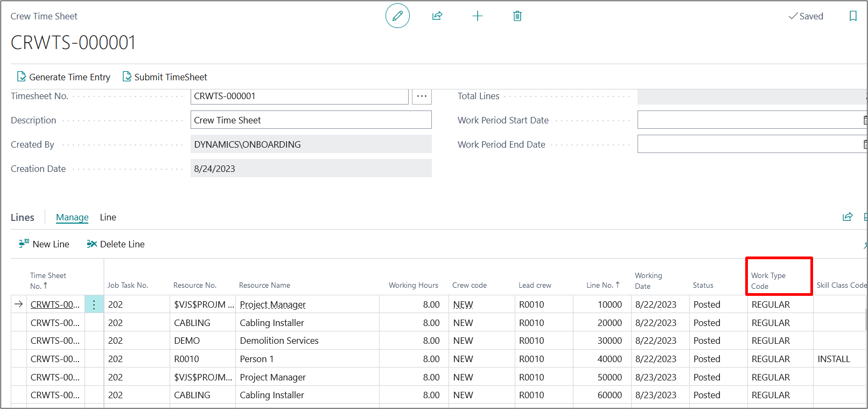The width and height of the screenshot is (868, 409).
Task: Select the Manage tab in Lines
Action: (x=72, y=217)
